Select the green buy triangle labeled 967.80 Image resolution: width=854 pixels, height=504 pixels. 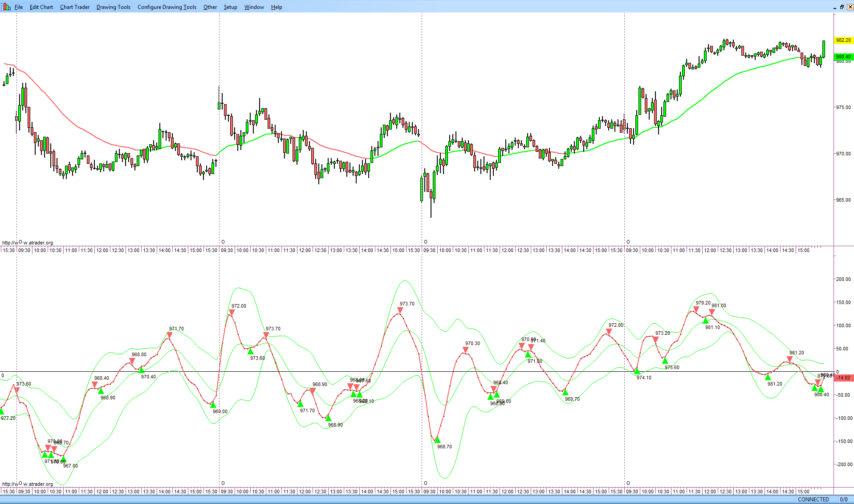tap(63, 459)
